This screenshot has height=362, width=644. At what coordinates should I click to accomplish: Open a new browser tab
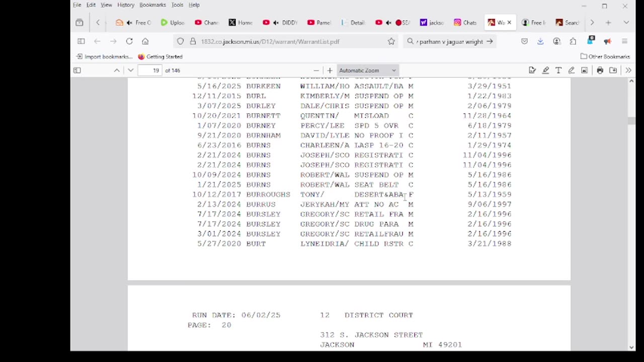tap(608, 23)
